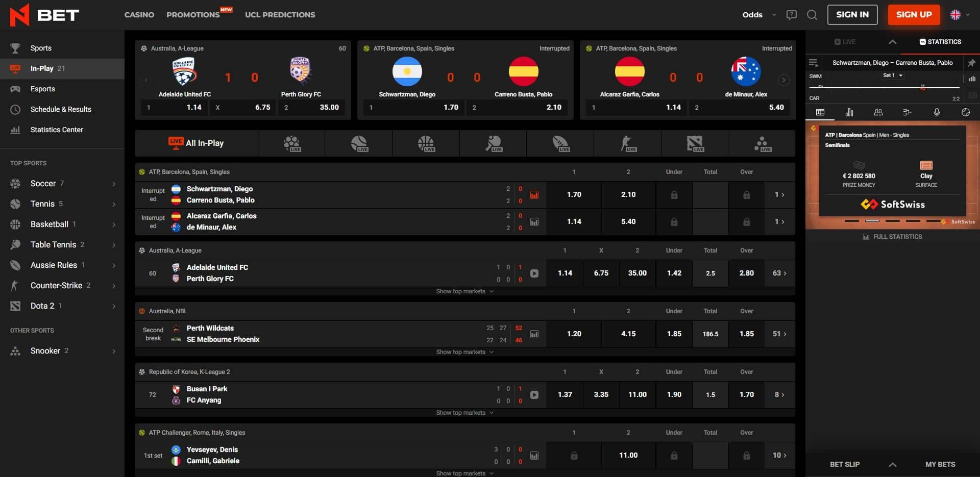Viewport: 980px width, 477px height.
Task: Open the search magnifier in the top bar
Action: [x=812, y=15]
